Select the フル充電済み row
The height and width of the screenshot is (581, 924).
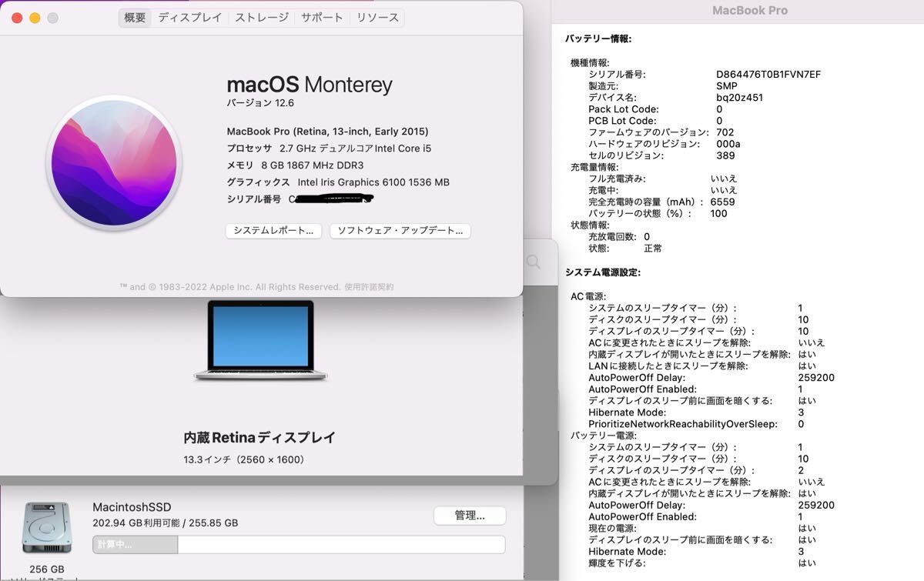pos(663,179)
